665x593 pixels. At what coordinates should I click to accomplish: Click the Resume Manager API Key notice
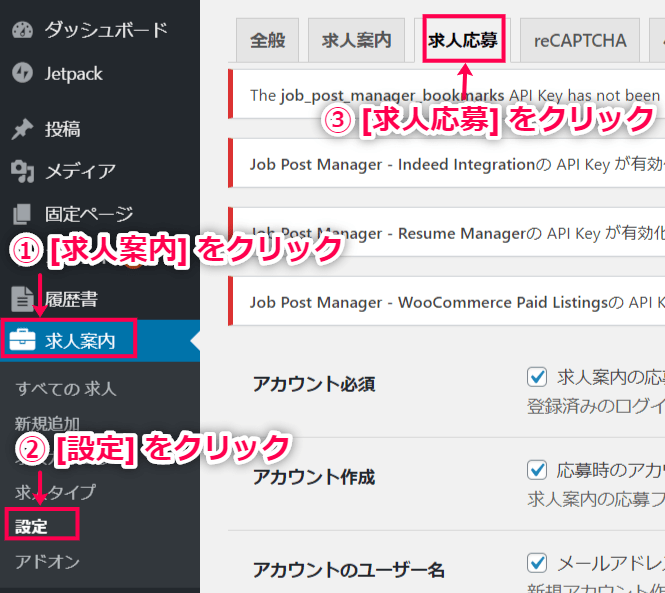(447, 232)
